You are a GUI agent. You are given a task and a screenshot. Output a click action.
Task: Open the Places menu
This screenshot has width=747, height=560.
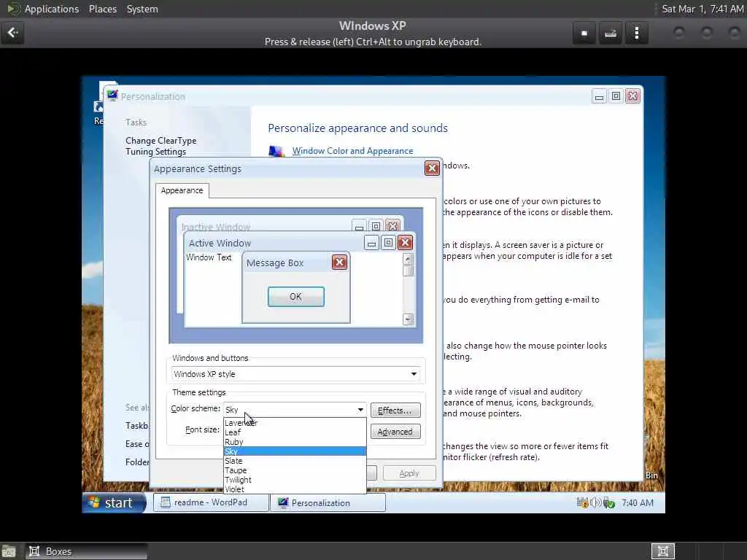click(102, 9)
